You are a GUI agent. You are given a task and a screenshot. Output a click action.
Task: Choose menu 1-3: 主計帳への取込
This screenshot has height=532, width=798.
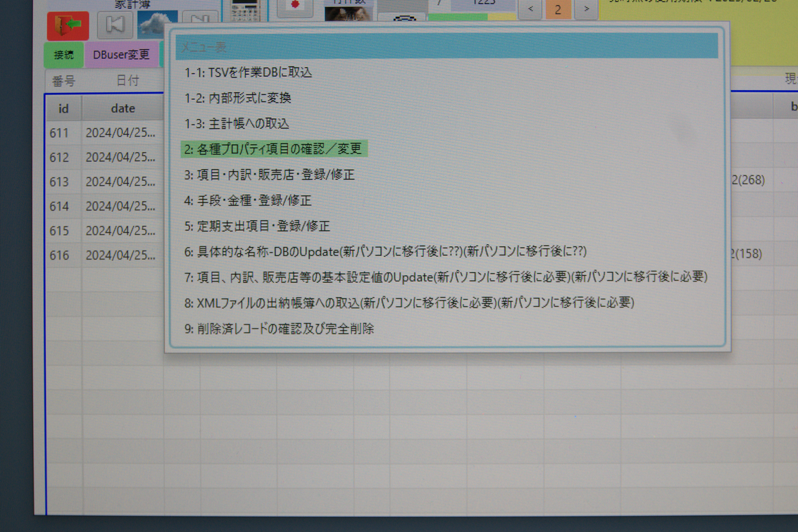(237, 123)
